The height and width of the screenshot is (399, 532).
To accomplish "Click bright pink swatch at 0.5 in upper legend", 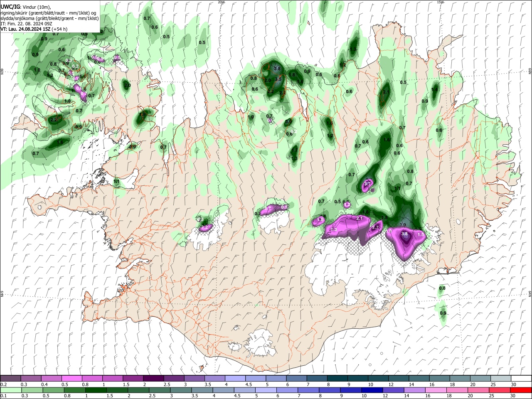I will click(72, 379).
